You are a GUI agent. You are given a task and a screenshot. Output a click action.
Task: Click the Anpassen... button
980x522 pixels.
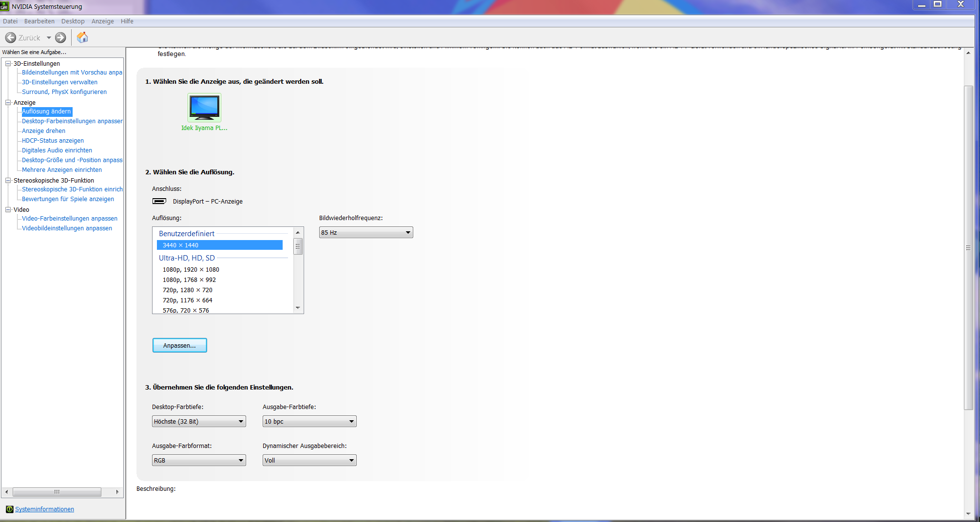[x=180, y=345]
